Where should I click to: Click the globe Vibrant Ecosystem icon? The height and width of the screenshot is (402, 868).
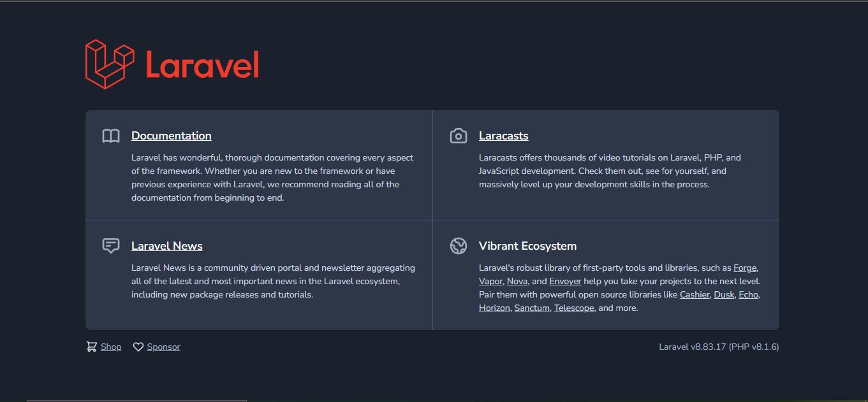[459, 246]
